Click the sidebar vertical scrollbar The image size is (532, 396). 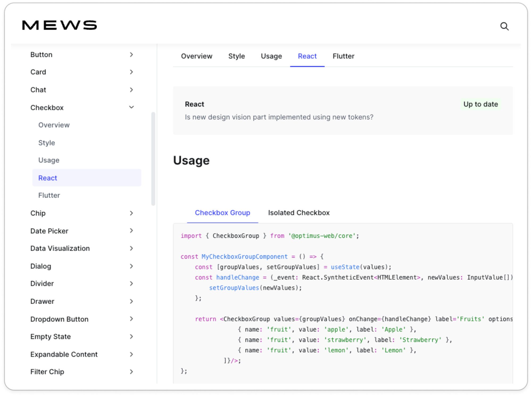pyautogui.click(x=153, y=159)
